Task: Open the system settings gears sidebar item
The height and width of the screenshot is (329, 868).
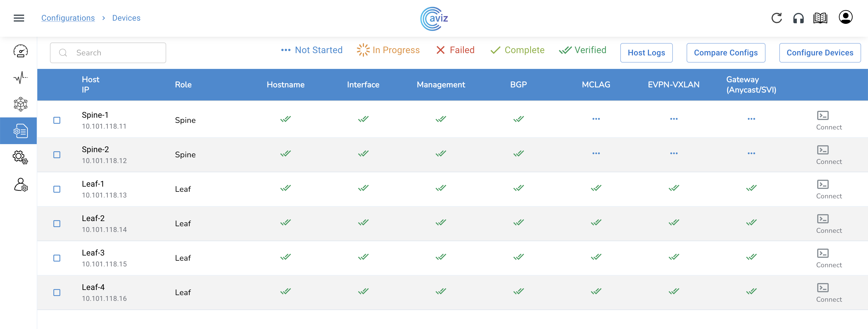Action: click(x=20, y=157)
